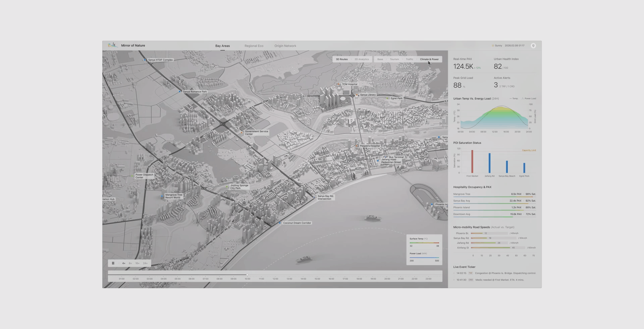Toggle the Power Load chart legend
Image resolution: width=644 pixels, height=329 pixels.
click(x=529, y=99)
